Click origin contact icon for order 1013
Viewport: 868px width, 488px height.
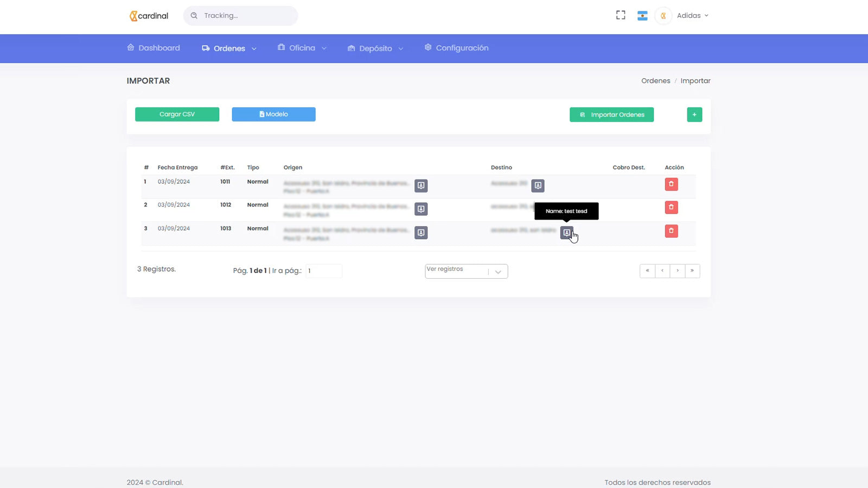coord(421,233)
